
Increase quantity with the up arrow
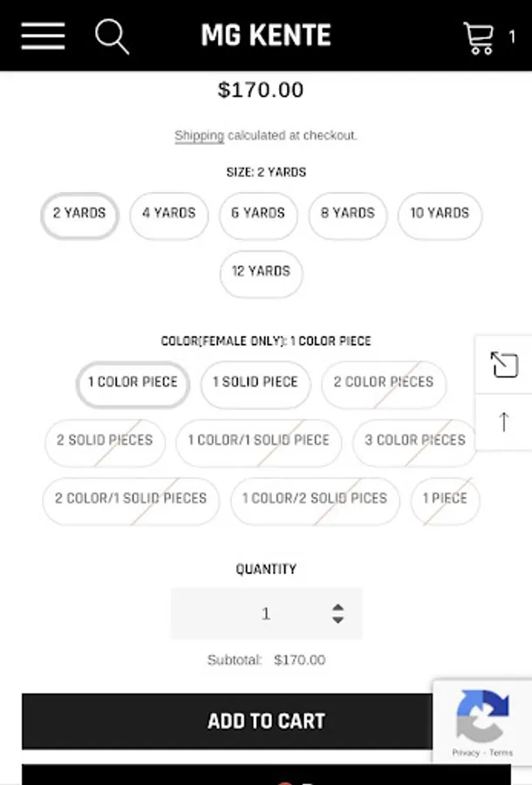pos(338,607)
